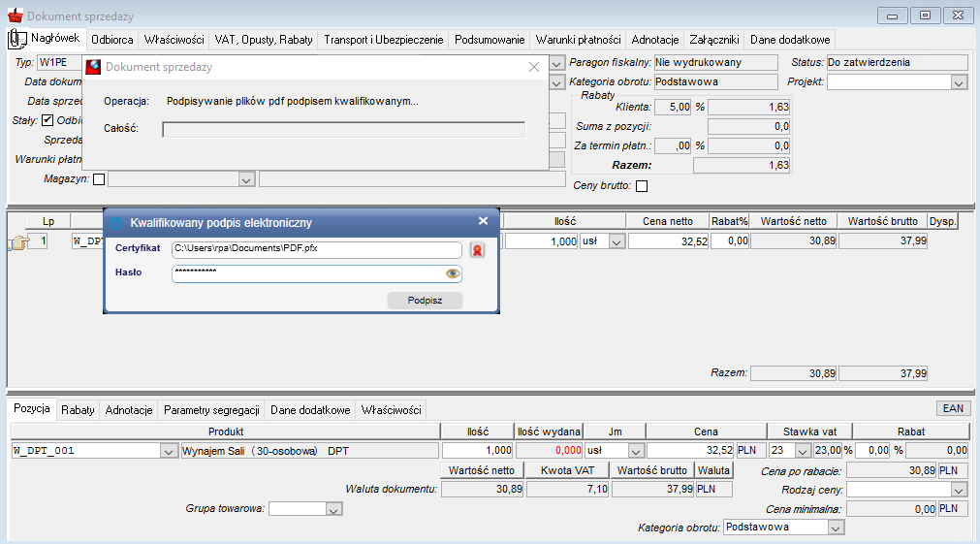Click the certificate browse icon next to Certyfikat
Screen dimensions: 980x544
click(x=477, y=250)
